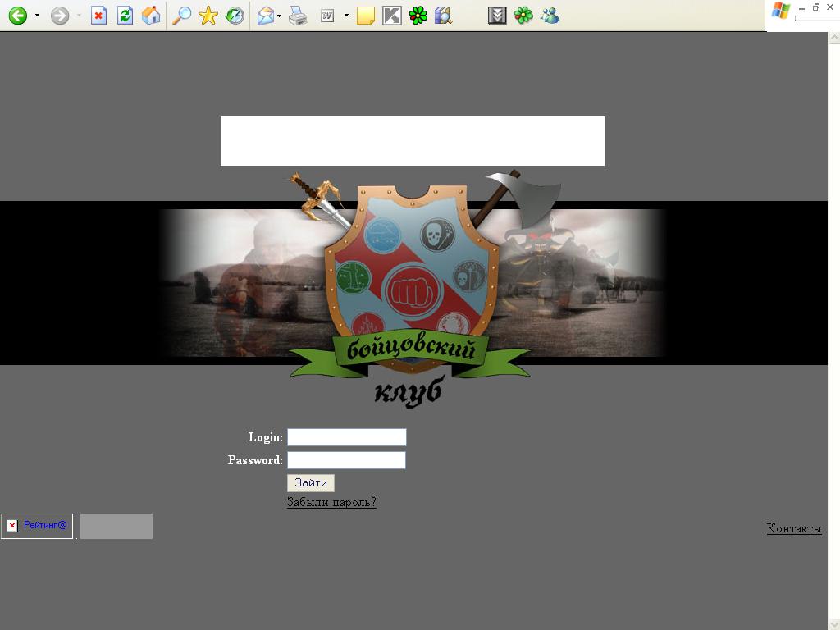This screenshot has height=630, width=840.
Task: Stop page loading with the red X icon
Action: pyautogui.click(x=98, y=16)
